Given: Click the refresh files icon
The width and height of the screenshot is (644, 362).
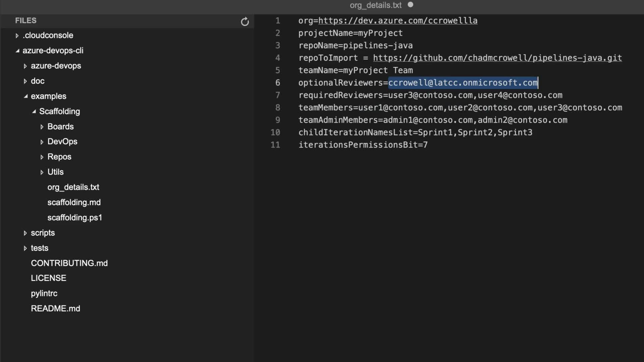Looking at the screenshot, I should click(245, 22).
